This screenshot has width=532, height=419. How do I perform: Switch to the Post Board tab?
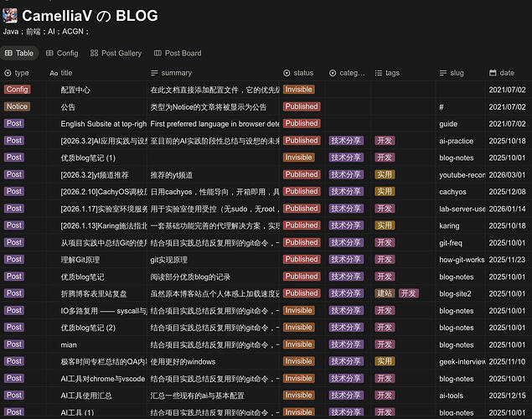[x=178, y=54]
